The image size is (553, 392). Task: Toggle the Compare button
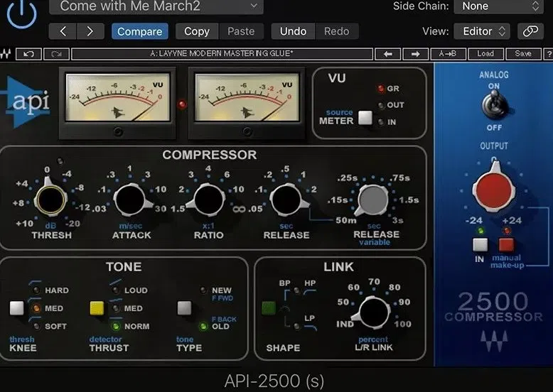(x=139, y=31)
